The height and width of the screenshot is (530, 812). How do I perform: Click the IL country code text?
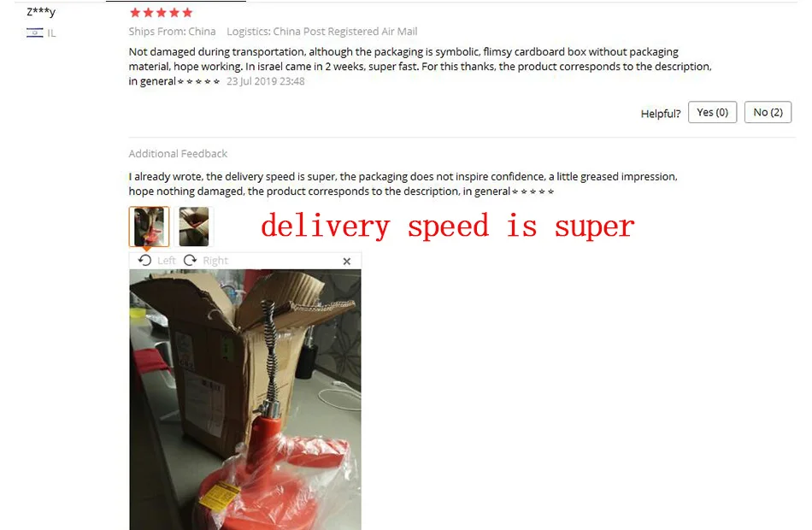pyautogui.click(x=51, y=33)
